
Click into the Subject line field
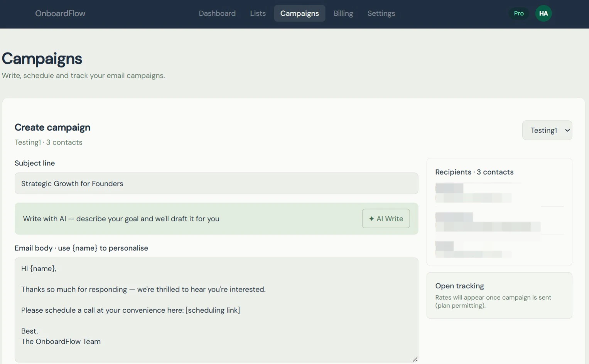(x=216, y=184)
